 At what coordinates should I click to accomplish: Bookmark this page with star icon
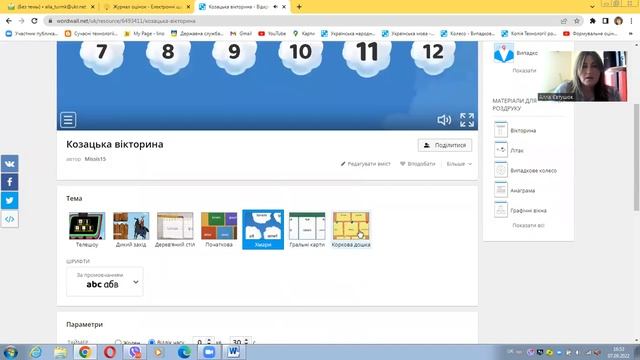pyautogui.click(x=577, y=21)
